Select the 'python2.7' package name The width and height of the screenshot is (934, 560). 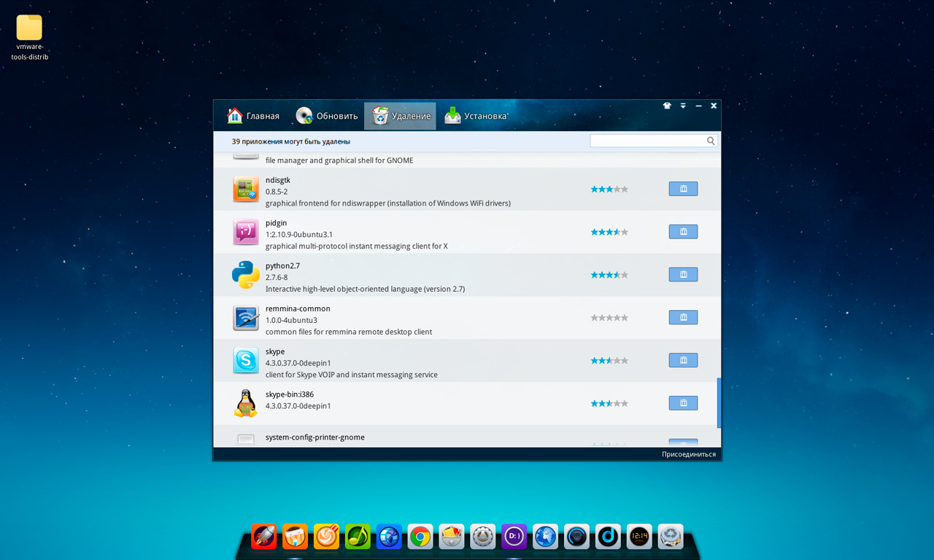[x=282, y=266]
